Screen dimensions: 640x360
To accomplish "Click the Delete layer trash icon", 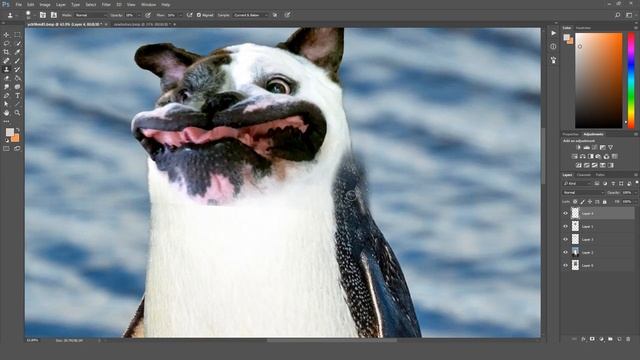I will click(x=628, y=339).
